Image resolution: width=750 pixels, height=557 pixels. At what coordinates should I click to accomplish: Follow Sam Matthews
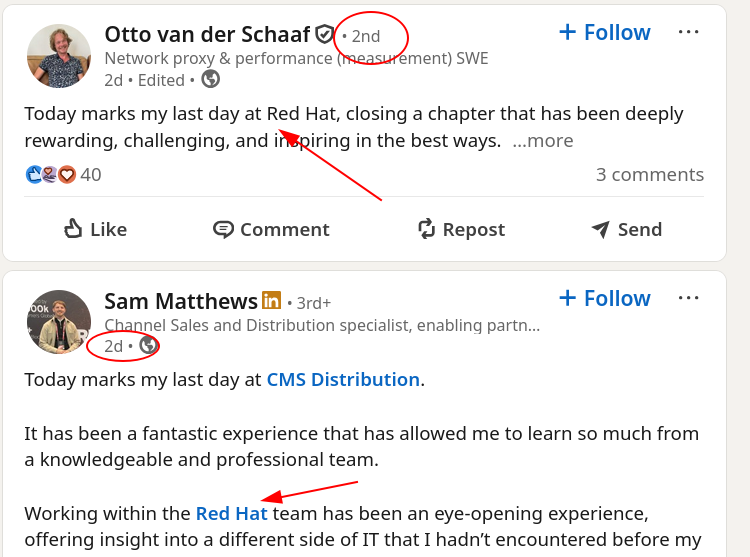point(604,298)
